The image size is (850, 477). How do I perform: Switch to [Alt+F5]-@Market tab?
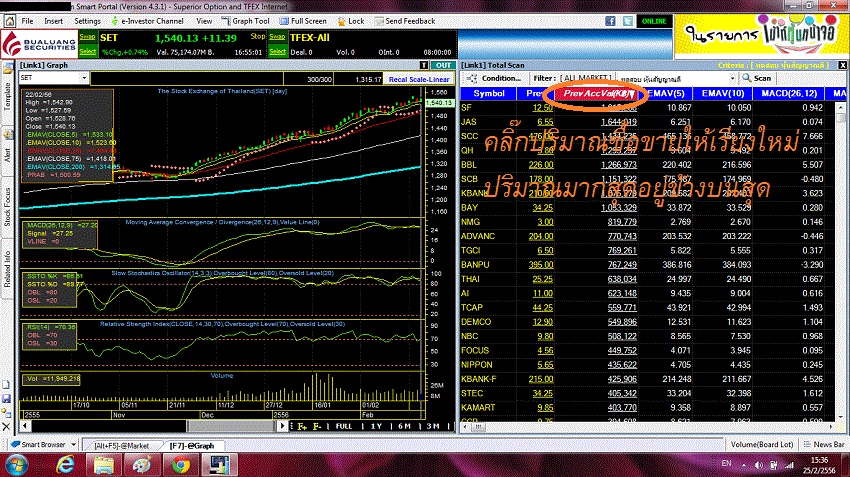tap(121, 446)
